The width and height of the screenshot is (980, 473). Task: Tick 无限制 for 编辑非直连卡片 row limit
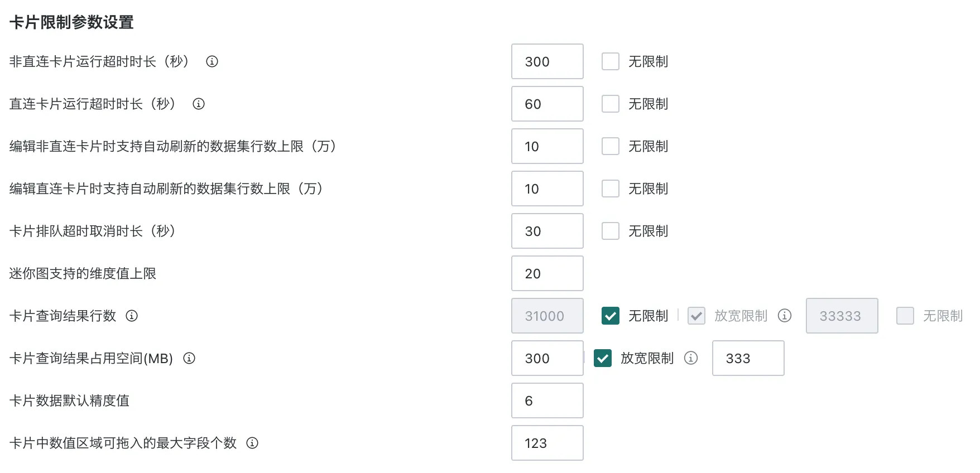point(611,146)
